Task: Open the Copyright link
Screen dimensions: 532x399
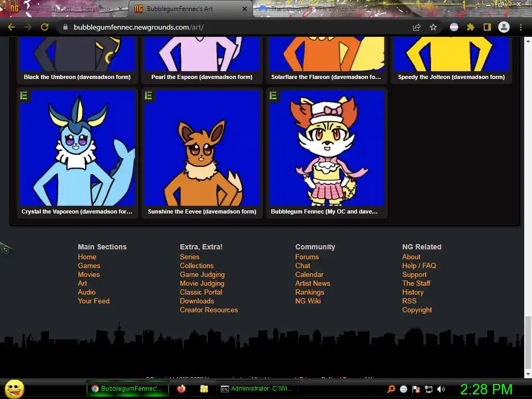Action: [x=417, y=310]
